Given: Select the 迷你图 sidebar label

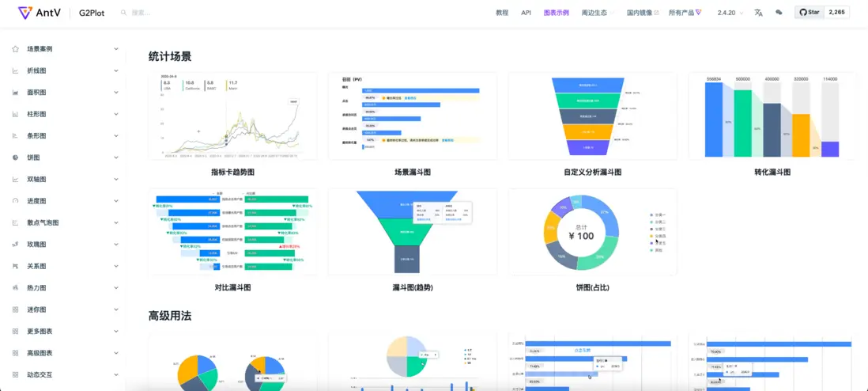Looking at the screenshot, I should pyautogui.click(x=36, y=309).
